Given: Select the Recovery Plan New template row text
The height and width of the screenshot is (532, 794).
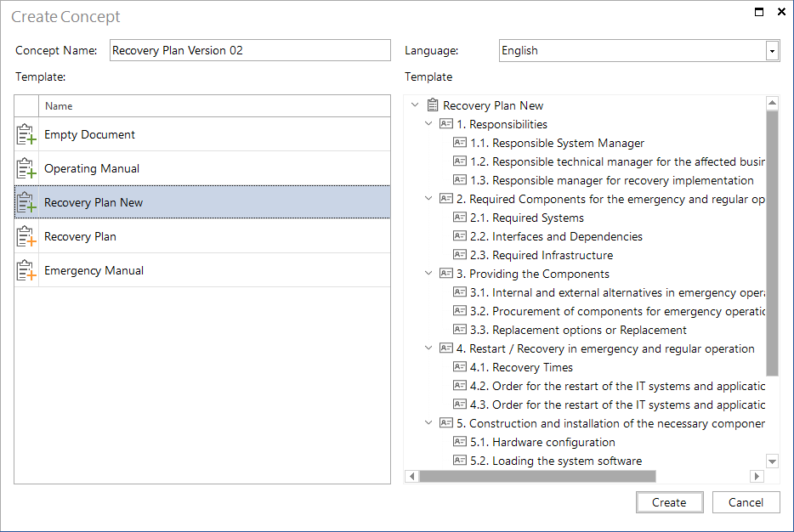Looking at the screenshot, I should coord(94,202).
